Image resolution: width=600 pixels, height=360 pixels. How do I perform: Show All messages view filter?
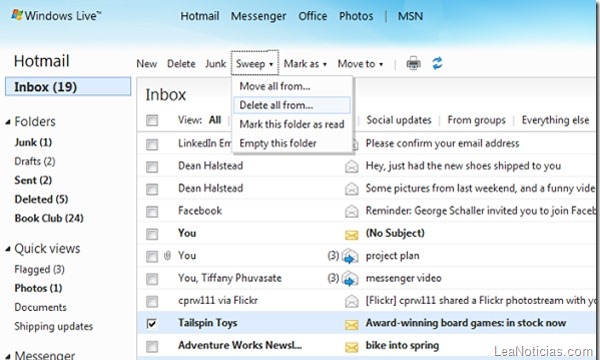click(x=215, y=120)
